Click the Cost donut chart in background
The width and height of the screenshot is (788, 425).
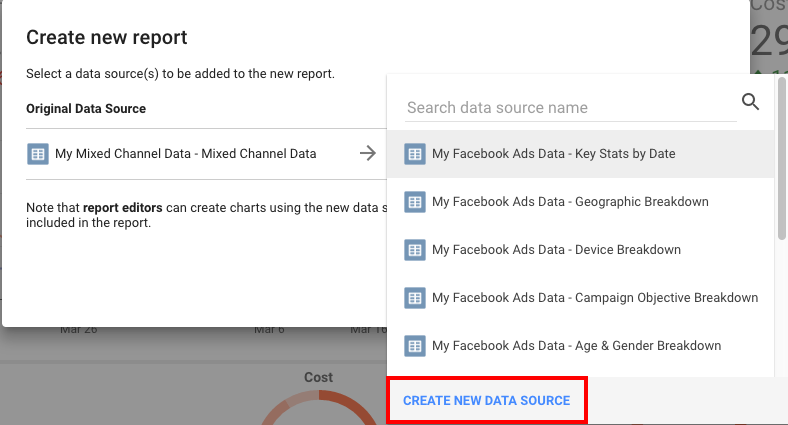pos(319,407)
